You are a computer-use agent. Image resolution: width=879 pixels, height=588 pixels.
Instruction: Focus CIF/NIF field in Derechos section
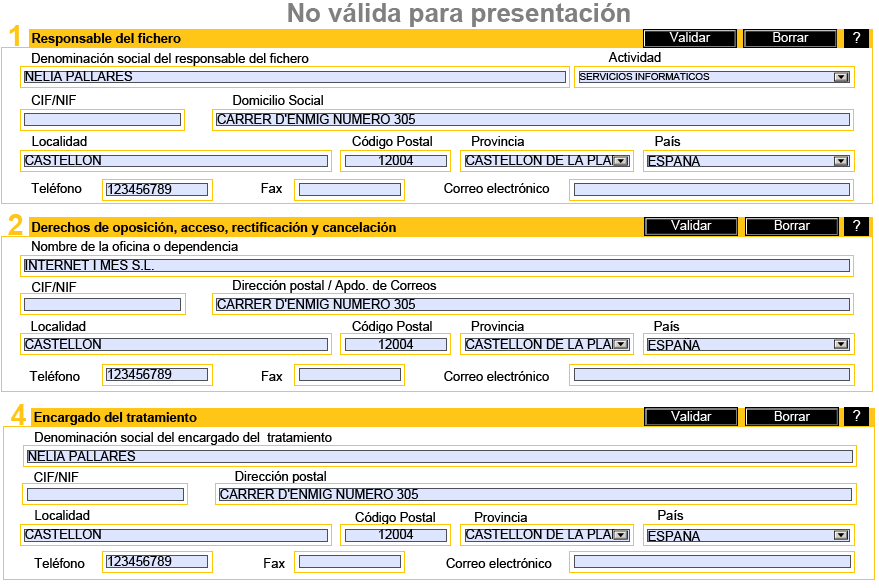(103, 304)
